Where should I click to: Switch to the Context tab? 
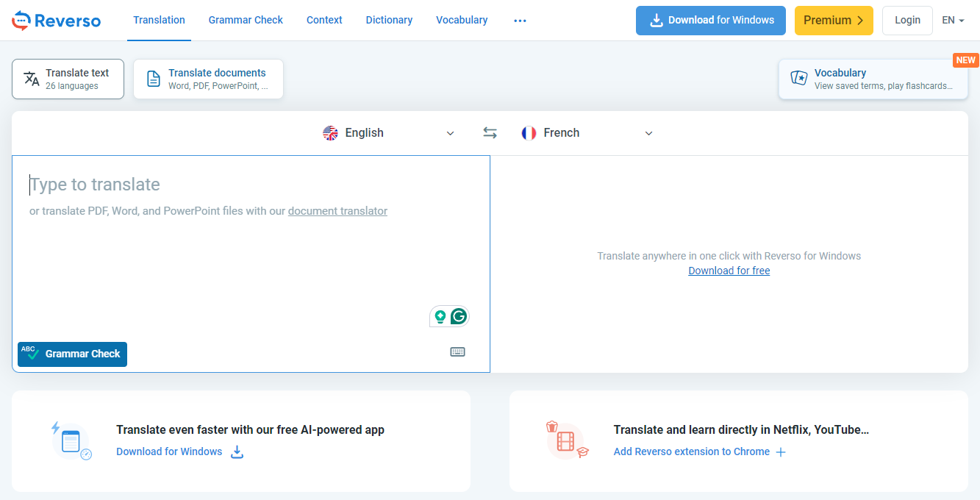324,21
